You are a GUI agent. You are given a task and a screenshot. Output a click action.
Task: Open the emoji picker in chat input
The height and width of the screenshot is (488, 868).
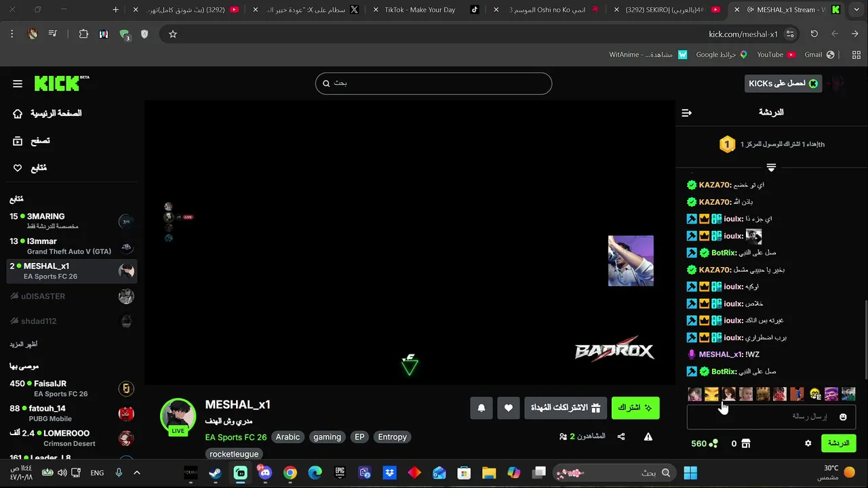(x=843, y=417)
